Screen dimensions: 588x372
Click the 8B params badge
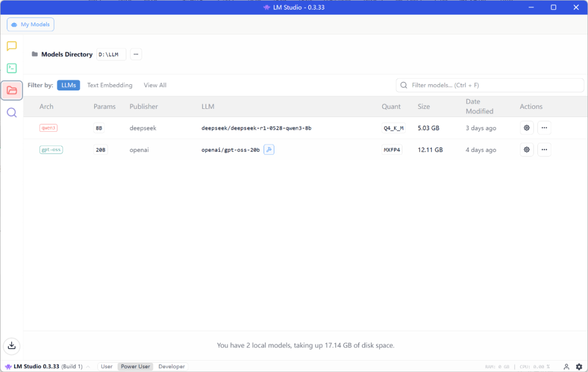click(99, 128)
